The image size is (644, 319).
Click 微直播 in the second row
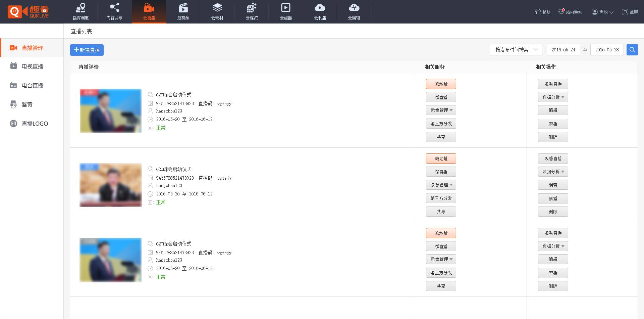441,172
